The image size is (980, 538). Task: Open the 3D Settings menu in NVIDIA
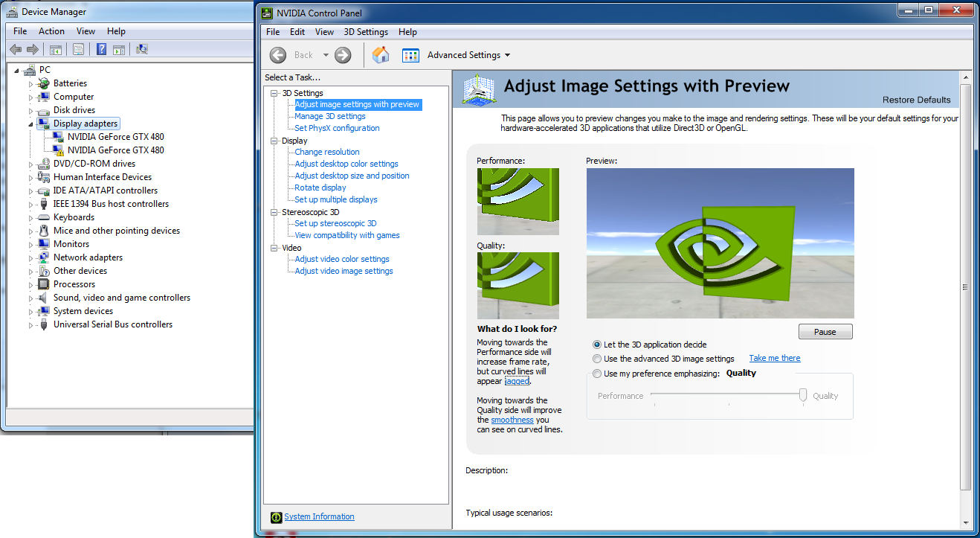click(366, 32)
